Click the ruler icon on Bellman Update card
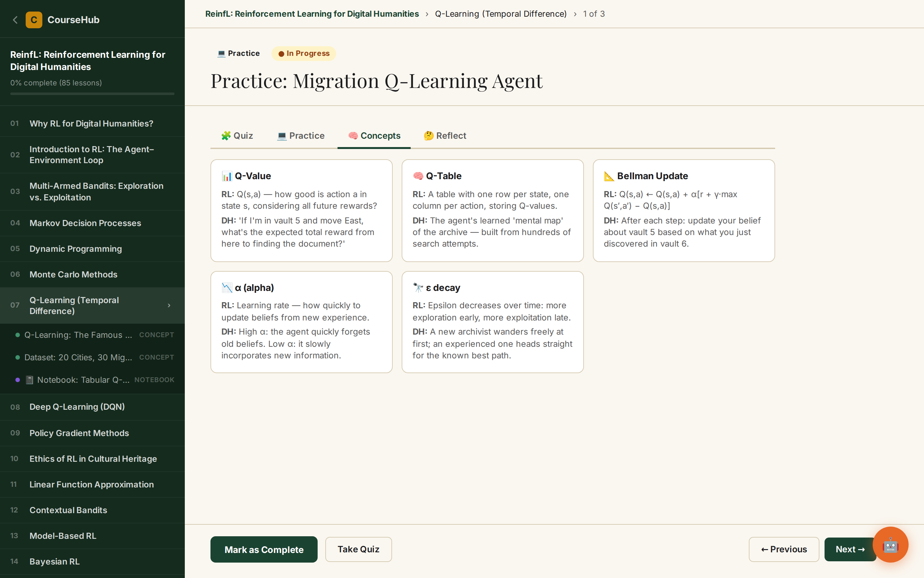Image resolution: width=924 pixels, height=578 pixels. point(609,176)
